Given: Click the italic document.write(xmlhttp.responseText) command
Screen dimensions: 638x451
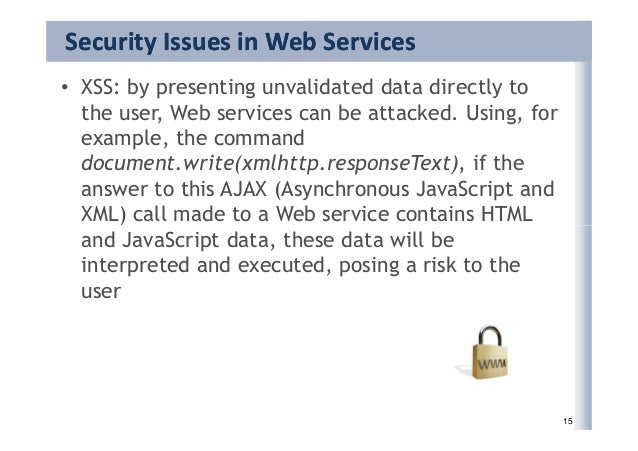Looking at the screenshot, I should [x=270, y=163].
